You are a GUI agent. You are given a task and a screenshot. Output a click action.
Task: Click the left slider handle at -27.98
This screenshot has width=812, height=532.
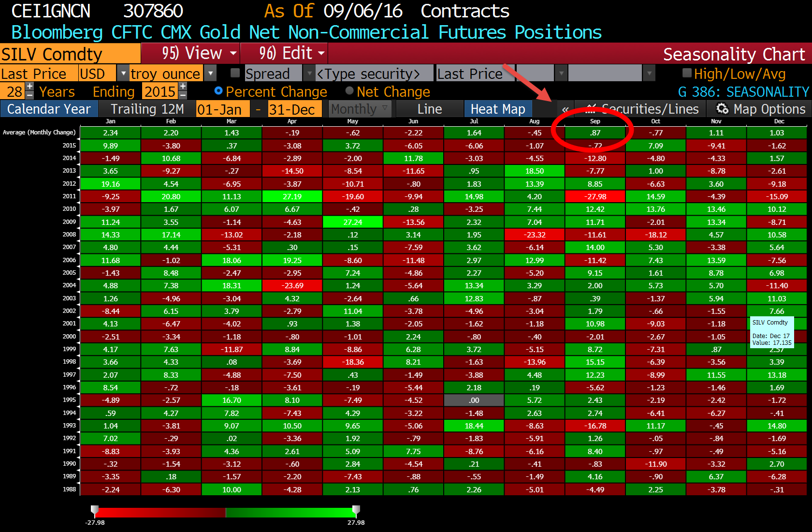tap(95, 510)
